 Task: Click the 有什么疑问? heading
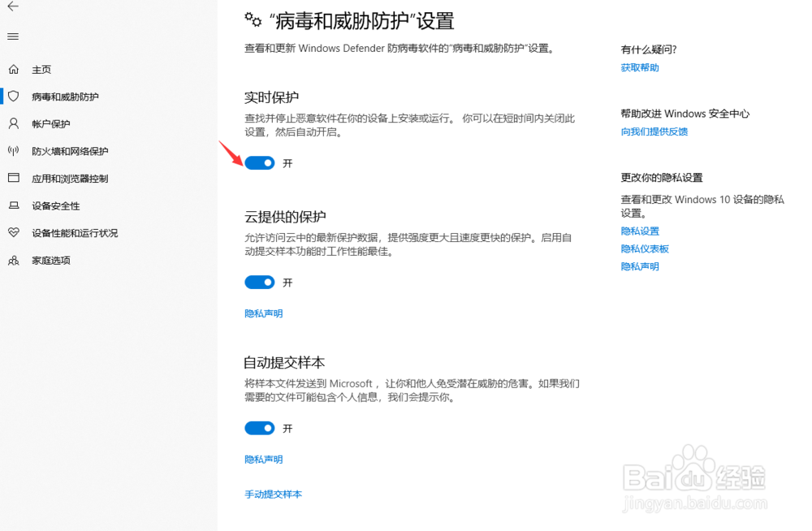click(648, 50)
